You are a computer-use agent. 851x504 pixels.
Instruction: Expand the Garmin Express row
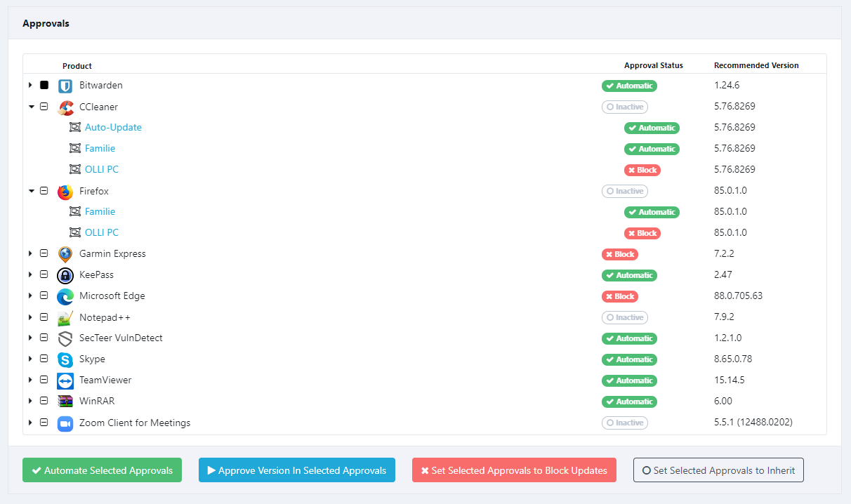click(30, 253)
